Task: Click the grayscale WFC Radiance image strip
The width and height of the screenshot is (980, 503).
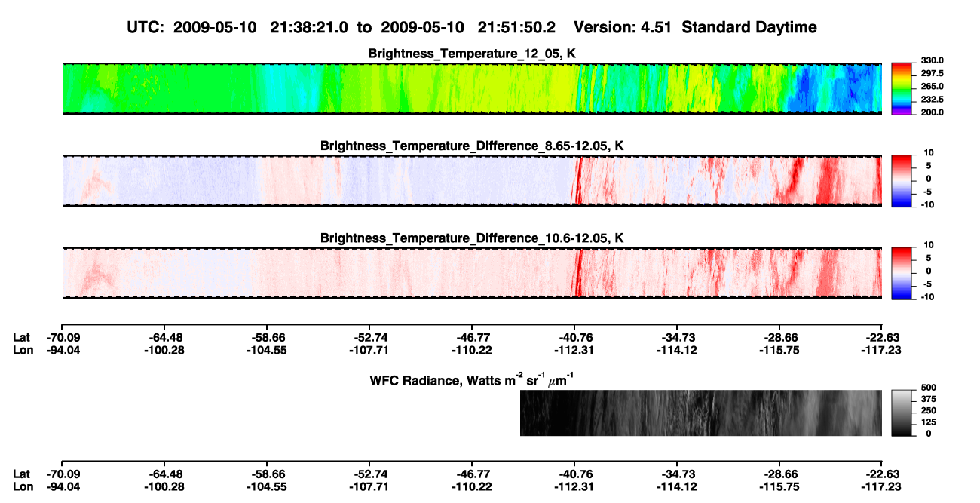Action: pyautogui.click(x=701, y=413)
